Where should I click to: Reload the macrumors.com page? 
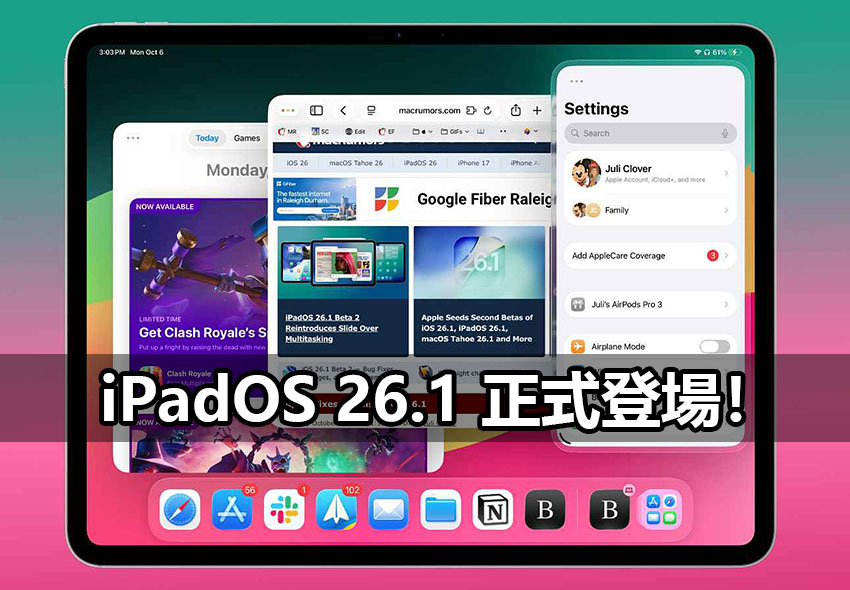click(x=487, y=110)
